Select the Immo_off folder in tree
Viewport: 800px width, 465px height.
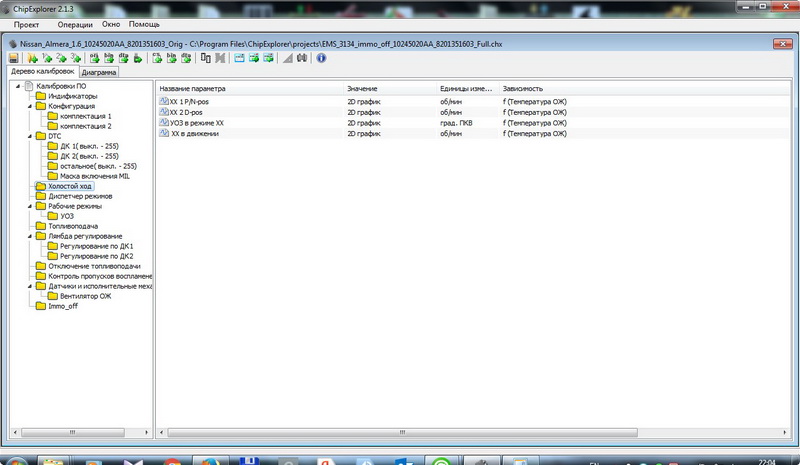coord(62,306)
